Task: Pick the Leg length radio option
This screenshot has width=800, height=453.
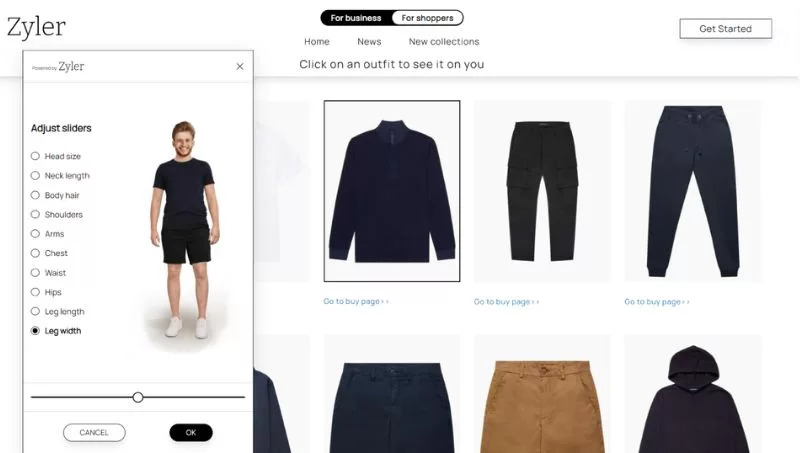Action: (x=35, y=311)
